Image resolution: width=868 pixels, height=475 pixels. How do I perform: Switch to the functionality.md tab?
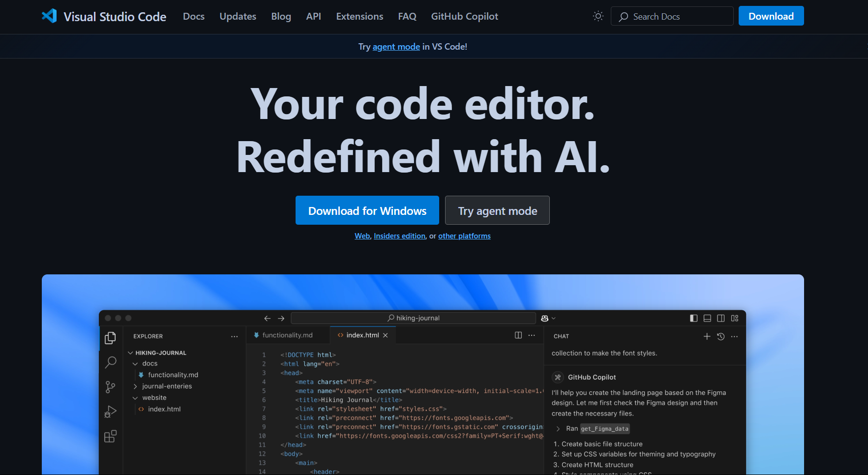pyautogui.click(x=288, y=335)
